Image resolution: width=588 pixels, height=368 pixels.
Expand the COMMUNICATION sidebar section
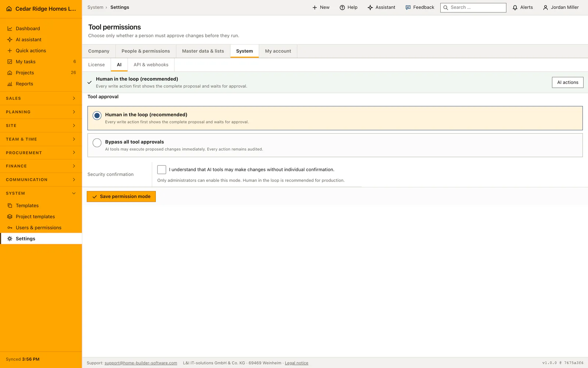point(41,180)
